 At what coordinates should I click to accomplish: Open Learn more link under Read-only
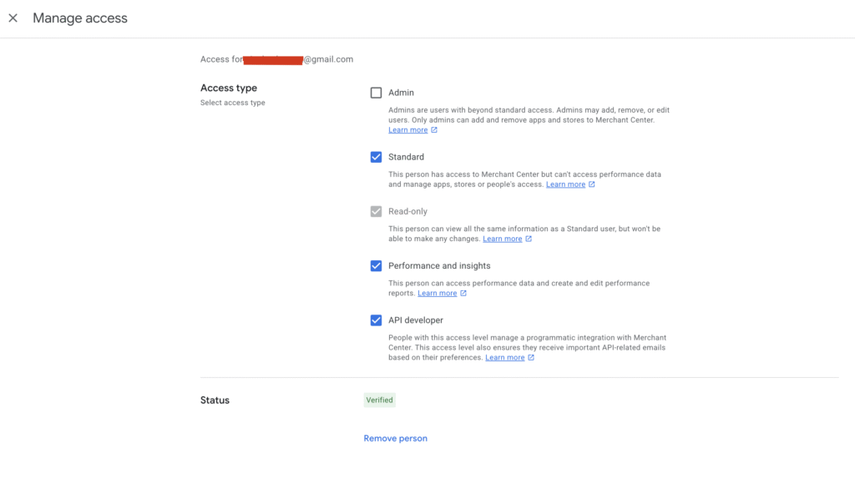502,239
